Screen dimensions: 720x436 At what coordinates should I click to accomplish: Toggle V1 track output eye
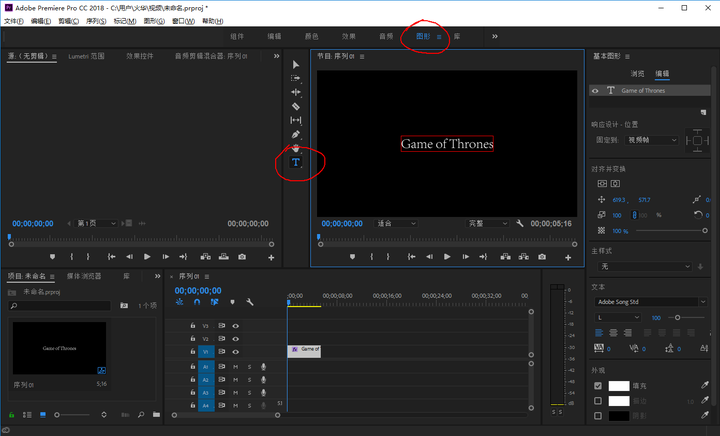coord(236,352)
